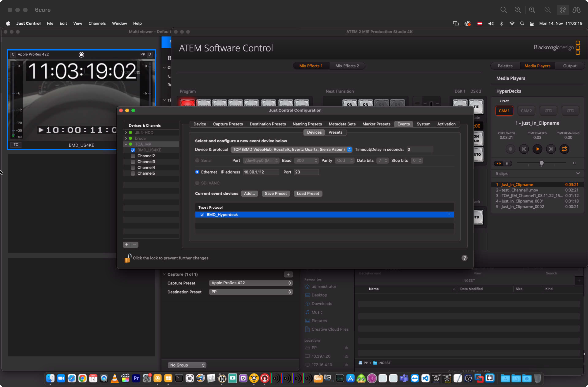Screen dimensions: 588x387
Task: Adjust the HyperDeck shuttle speed slider
Action: [541, 163]
